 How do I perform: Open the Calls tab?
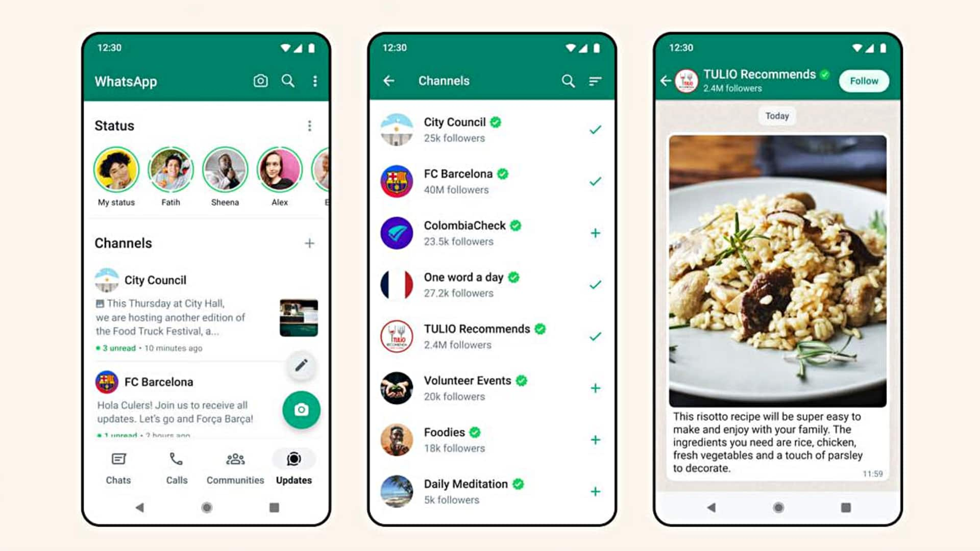click(x=176, y=467)
